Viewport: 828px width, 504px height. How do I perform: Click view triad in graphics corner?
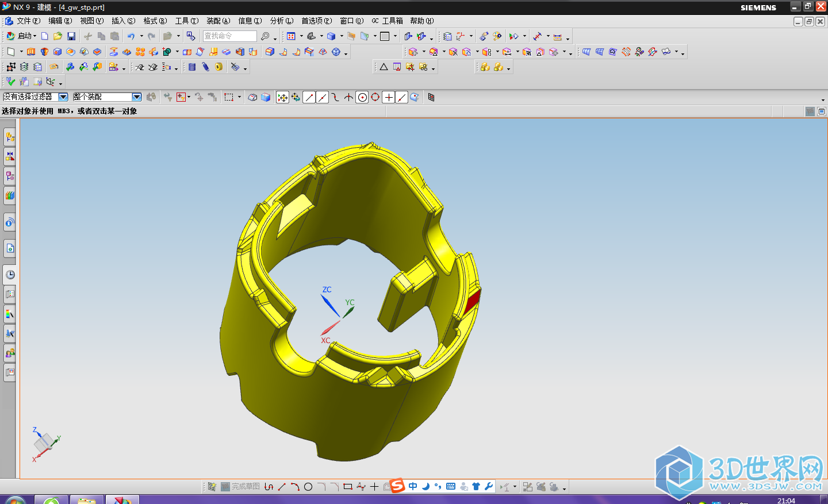(x=45, y=444)
